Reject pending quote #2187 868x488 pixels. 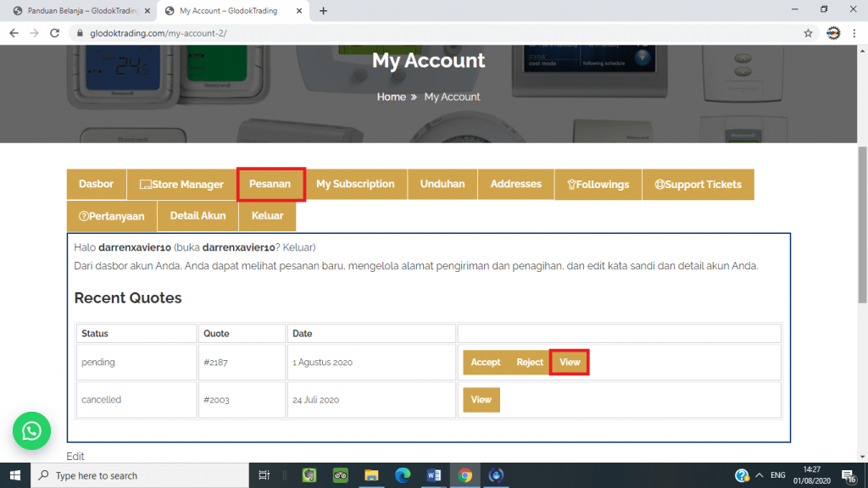tap(530, 362)
